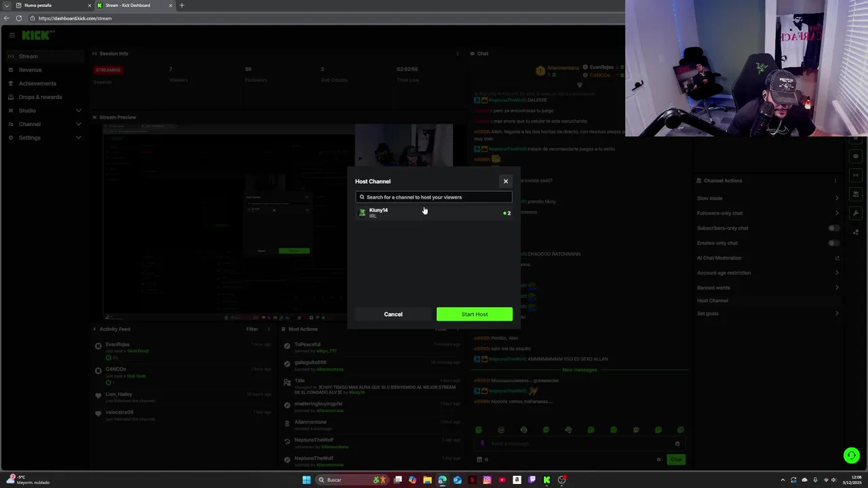Open the emote picker in message box
Viewport: 868px width, 488px height.
(677, 443)
